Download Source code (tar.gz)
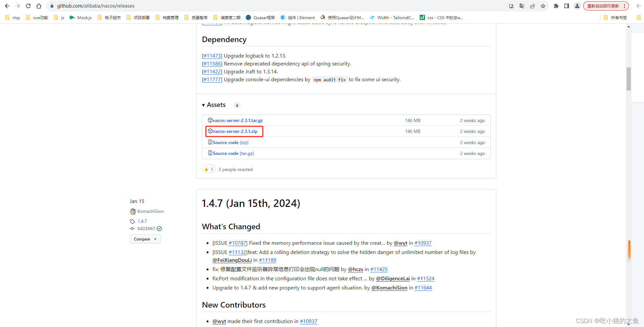644x327 pixels. pos(233,153)
